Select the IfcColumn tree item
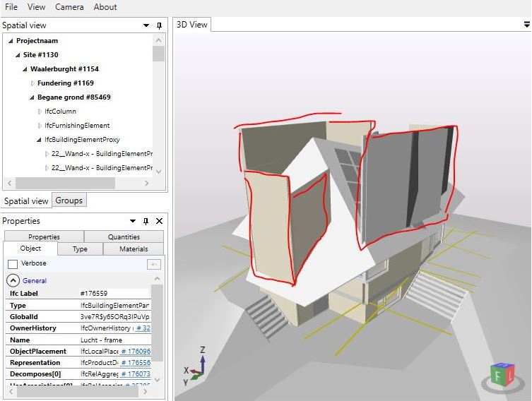Viewport: 532px width, 401px height. click(60, 111)
